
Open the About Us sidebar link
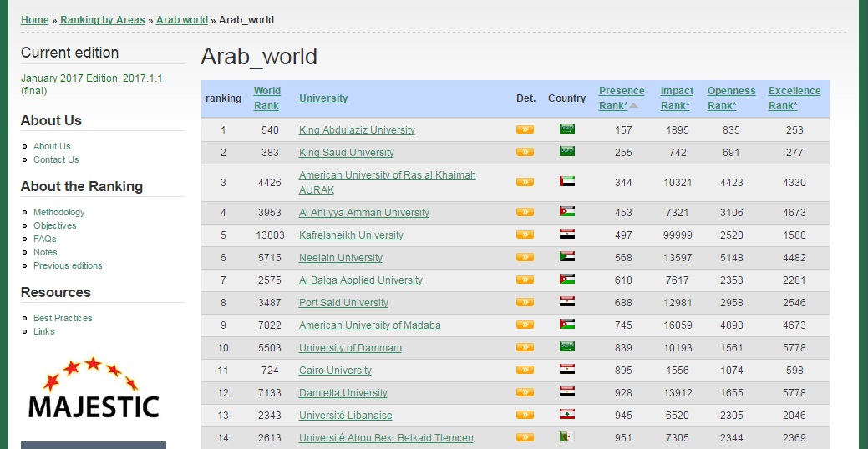click(x=52, y=146)
